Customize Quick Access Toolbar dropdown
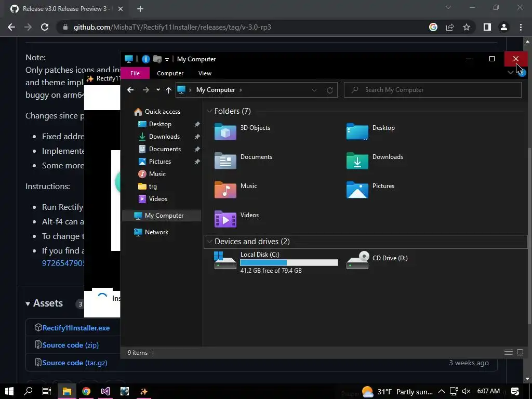The height and width of the screenshot is (399, 532). [x=167, y=59]
